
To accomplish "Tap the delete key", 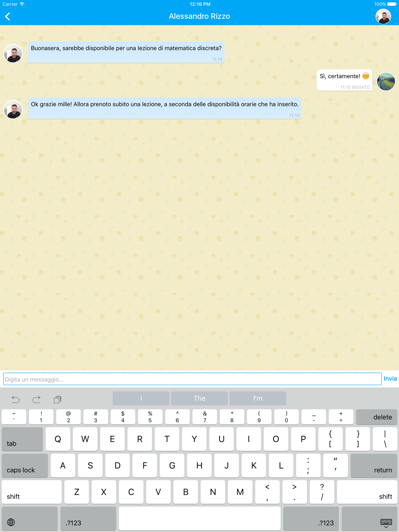I will click(x=376, y=417).
